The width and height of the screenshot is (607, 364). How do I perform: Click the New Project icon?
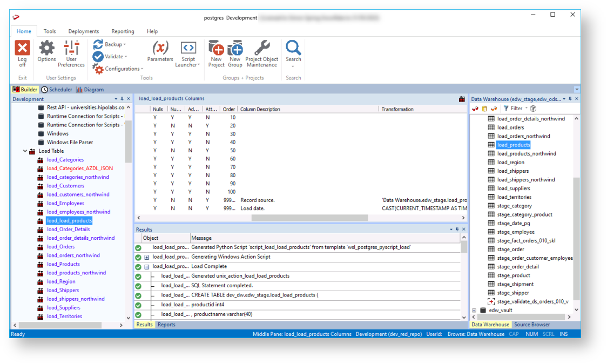click(216, 49)
